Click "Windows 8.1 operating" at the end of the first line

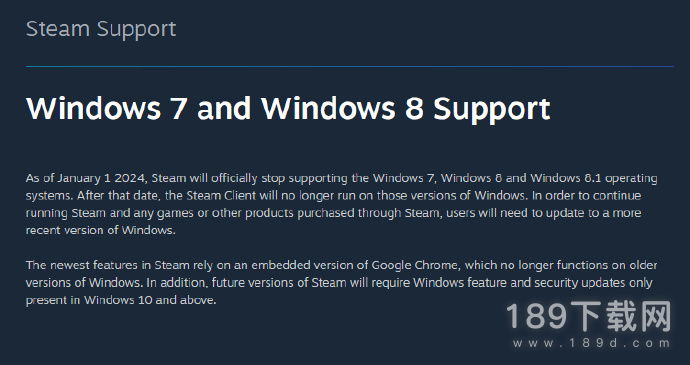tap(594, 179)
